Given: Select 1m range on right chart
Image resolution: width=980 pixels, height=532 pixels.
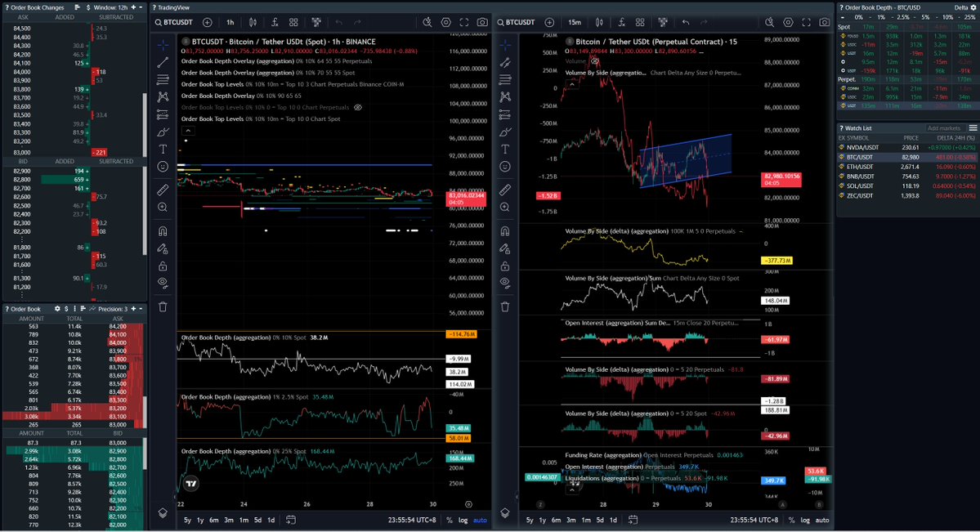Looking at the screenshot, I should coord(585,520).
